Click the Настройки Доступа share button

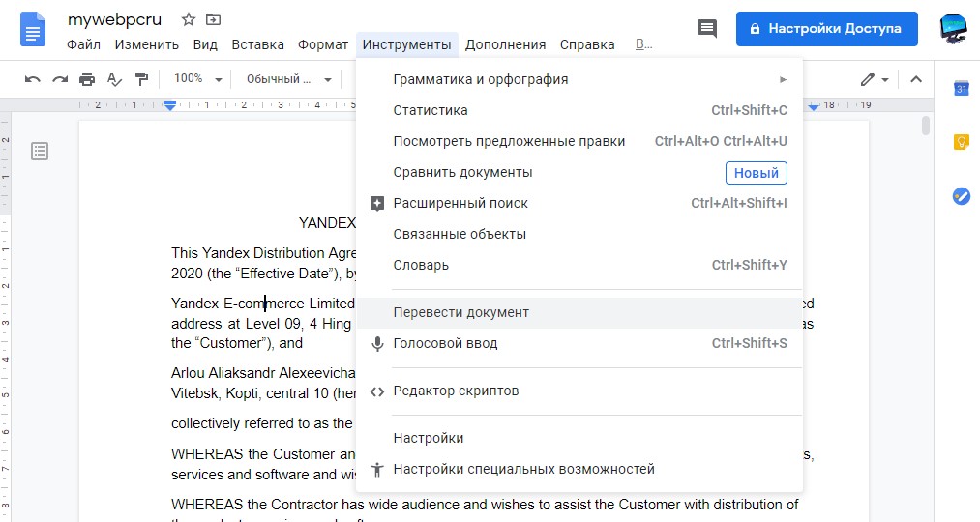click(826, 29)
